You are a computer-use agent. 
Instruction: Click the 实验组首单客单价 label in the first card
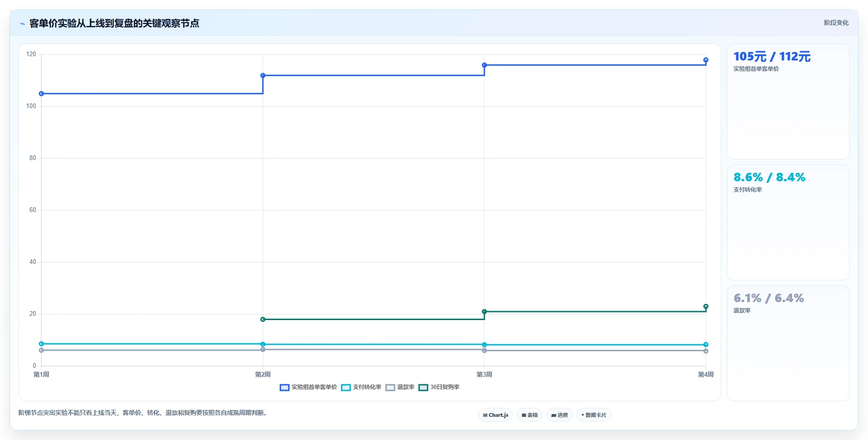tap(756, 69)
